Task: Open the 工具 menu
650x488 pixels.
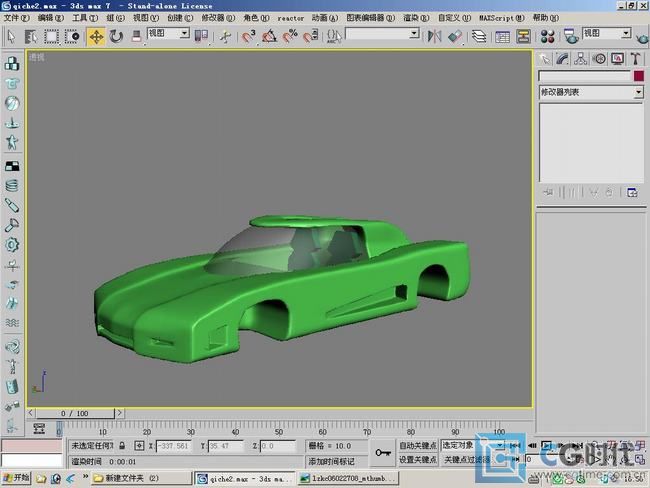Action: point(85,18)
